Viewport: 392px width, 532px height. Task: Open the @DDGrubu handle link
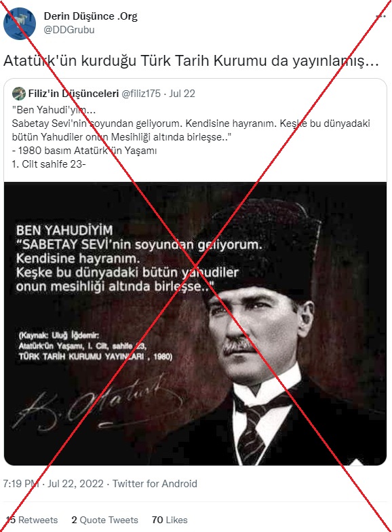click(69, 30)
